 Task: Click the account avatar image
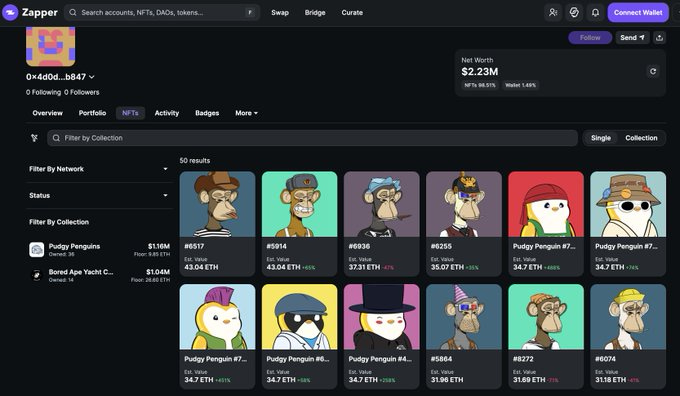point(50,46)
